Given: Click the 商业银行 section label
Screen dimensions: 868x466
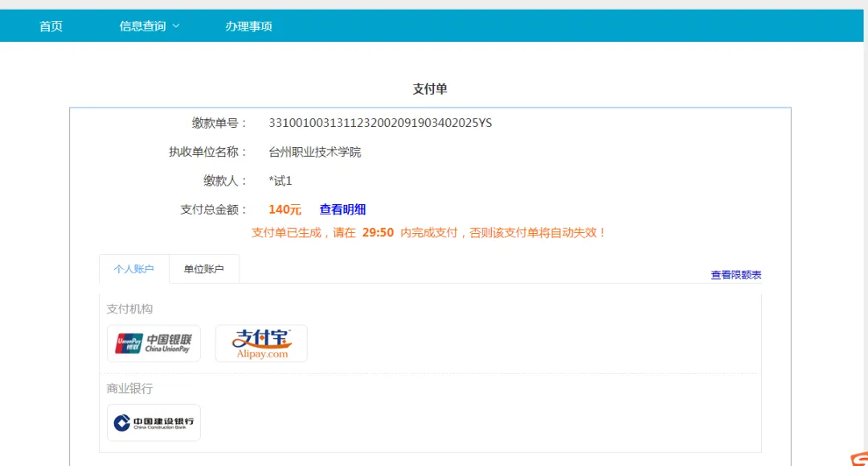Looking at the screenshot, I should (129, 389).
